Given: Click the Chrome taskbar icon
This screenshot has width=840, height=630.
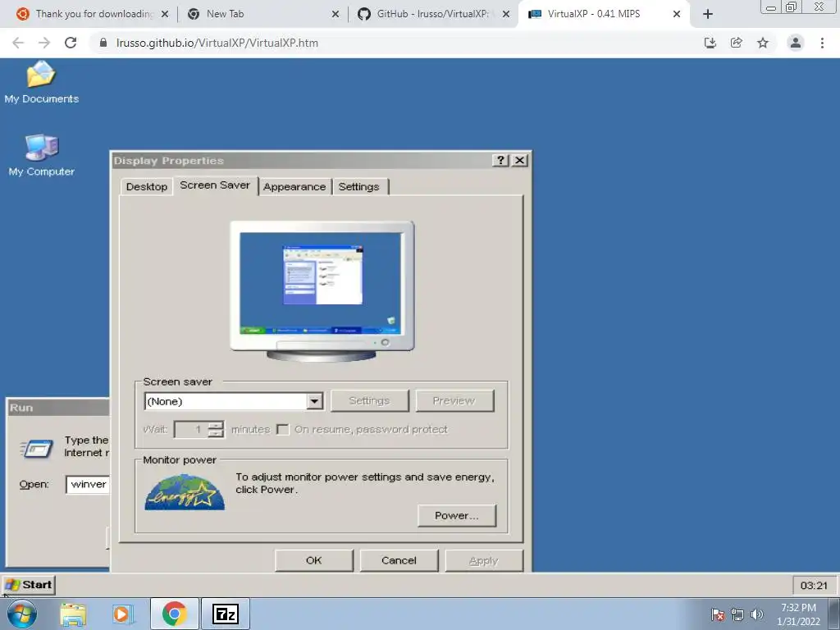Looking at the screenshot, I should click(x=174, y=614).
